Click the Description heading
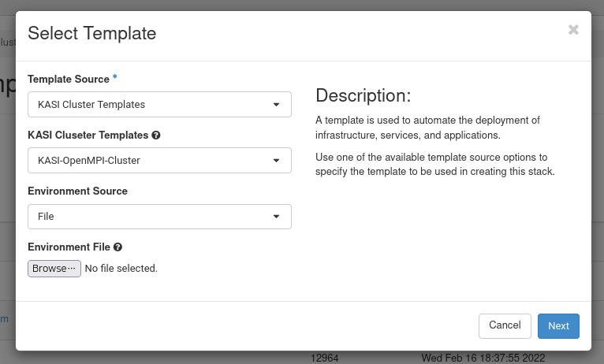604x364 pixels. [364, 96]
